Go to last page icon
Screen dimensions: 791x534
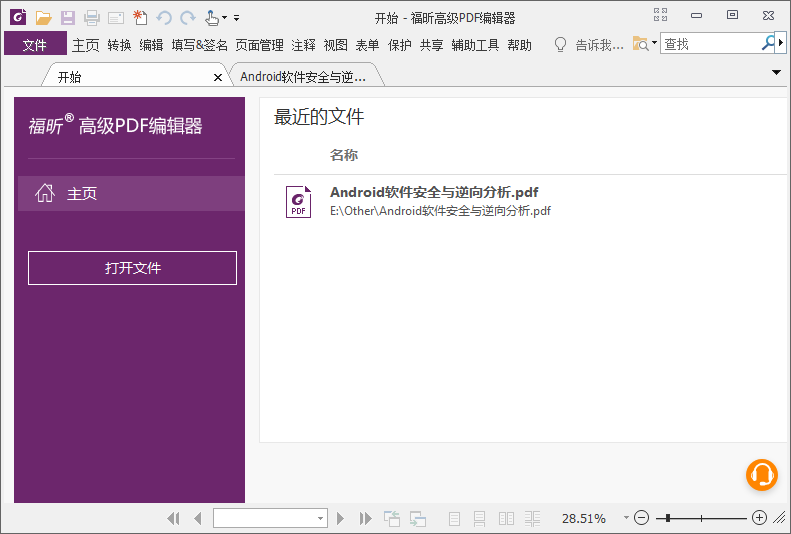tap(366, 518)
